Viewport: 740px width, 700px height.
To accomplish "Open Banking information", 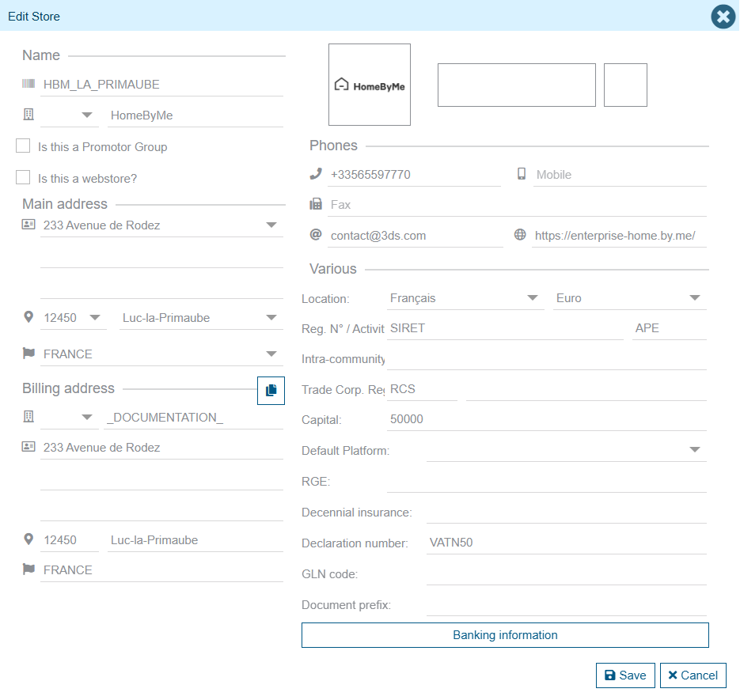I will coord(505,635).
